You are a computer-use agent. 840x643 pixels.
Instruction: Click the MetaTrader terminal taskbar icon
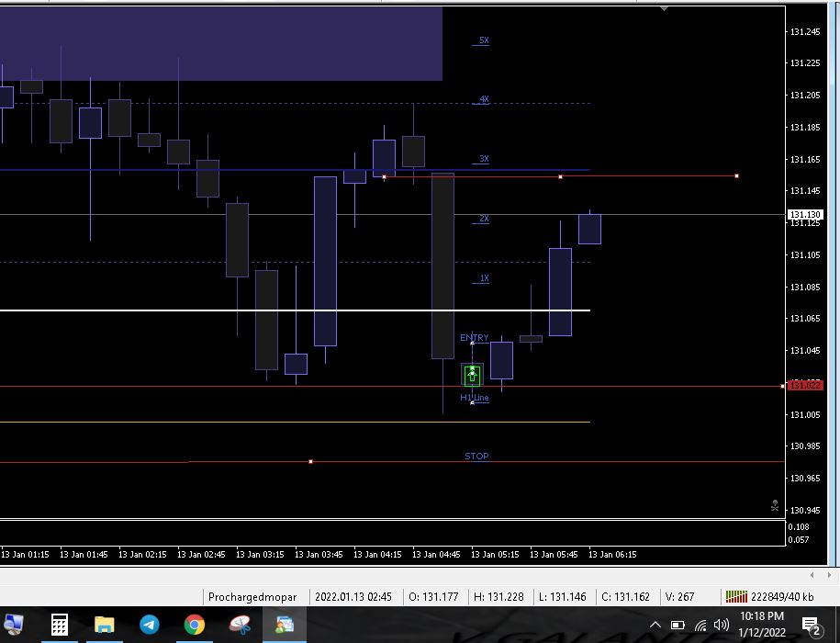284,625
